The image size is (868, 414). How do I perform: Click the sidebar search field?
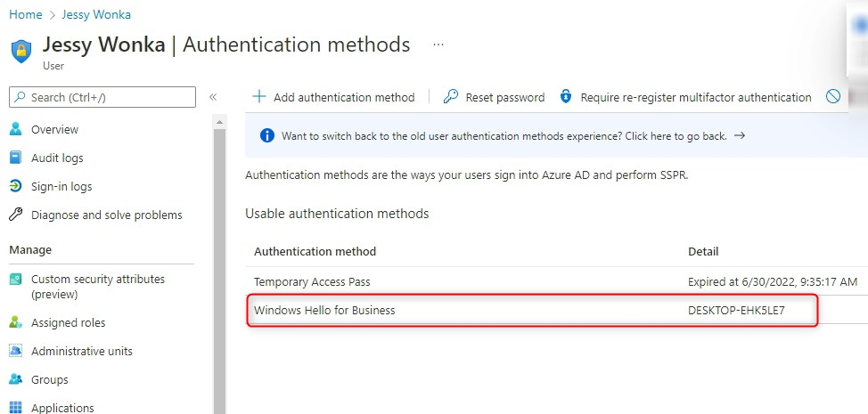(102, 97)
